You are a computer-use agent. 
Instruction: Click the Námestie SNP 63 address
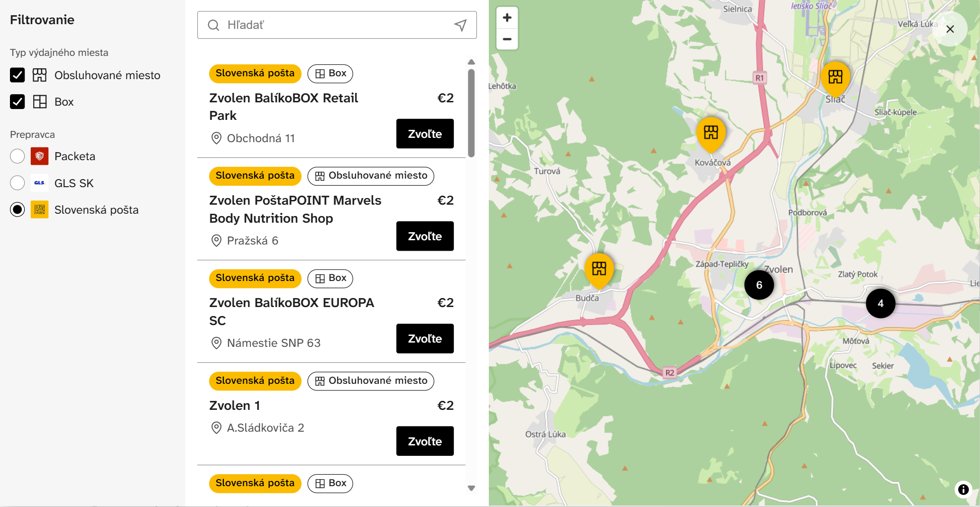pos(274,343)
